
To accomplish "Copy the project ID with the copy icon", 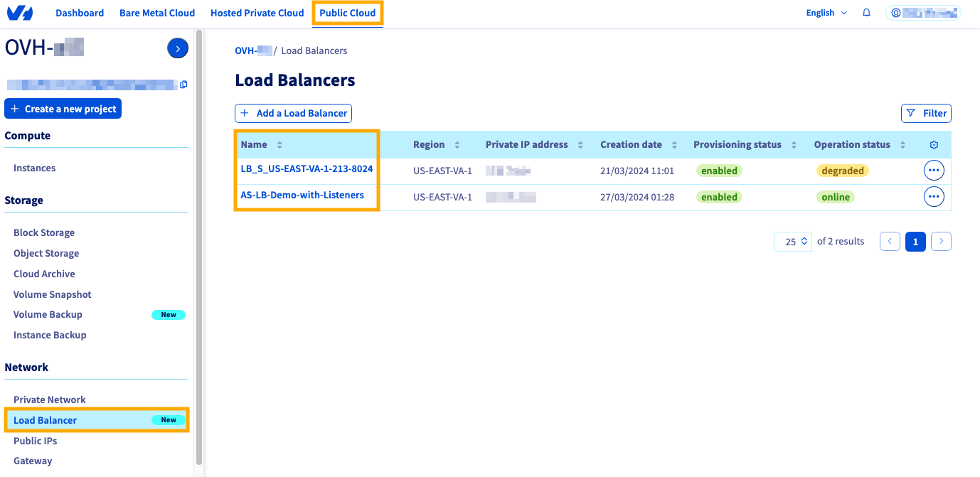I will tap(183, 84).
